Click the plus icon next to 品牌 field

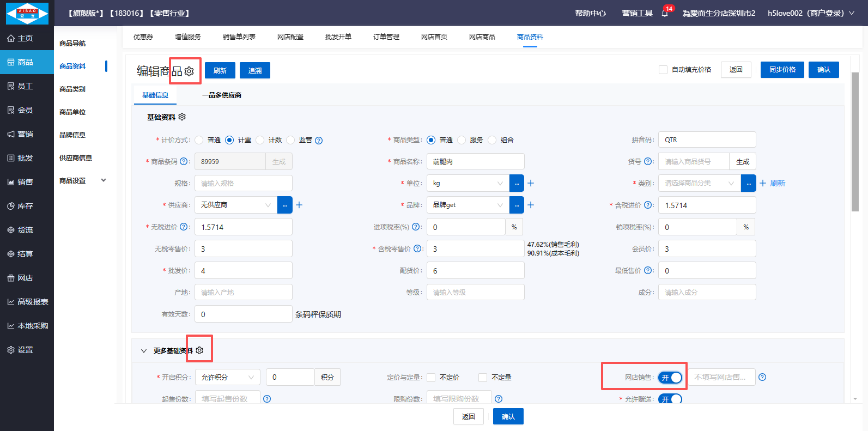click(x=531, y=205)
